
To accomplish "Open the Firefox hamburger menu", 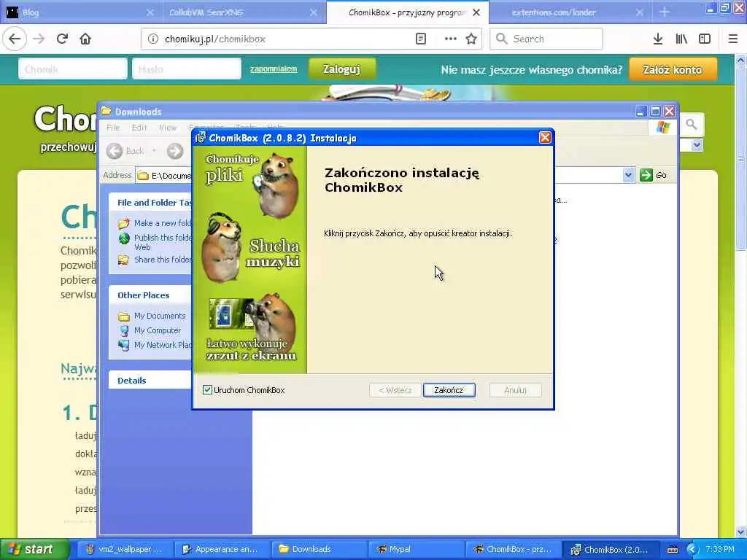I will point(733,39).
